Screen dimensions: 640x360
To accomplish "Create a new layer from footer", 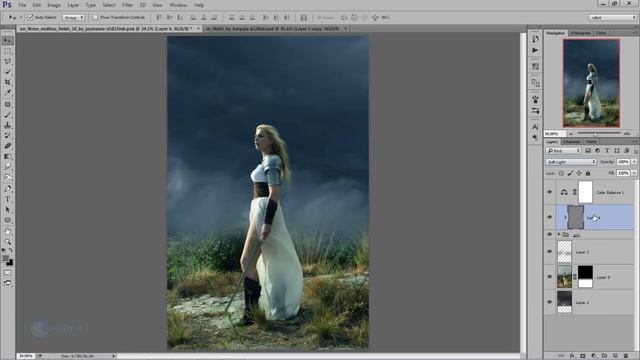I will click(615, 356).
